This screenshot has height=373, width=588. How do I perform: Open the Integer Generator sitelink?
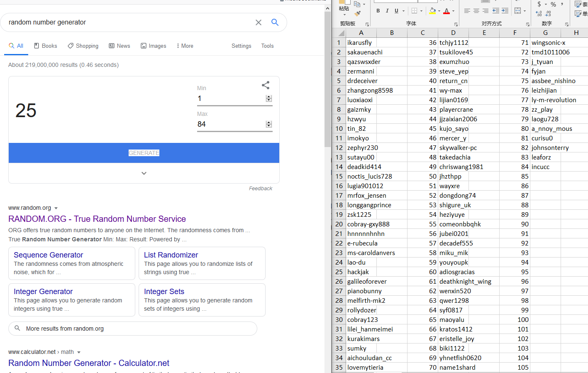[x=43, y=292]
